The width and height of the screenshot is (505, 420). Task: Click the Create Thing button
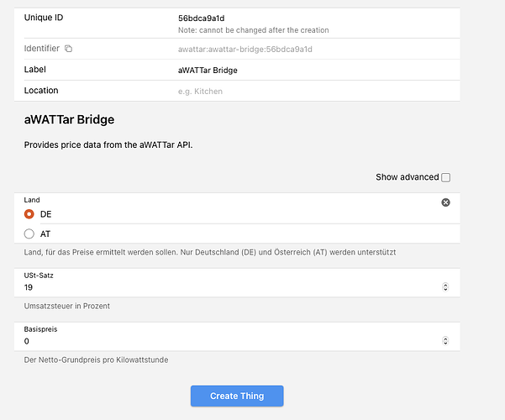click(237, 396)
